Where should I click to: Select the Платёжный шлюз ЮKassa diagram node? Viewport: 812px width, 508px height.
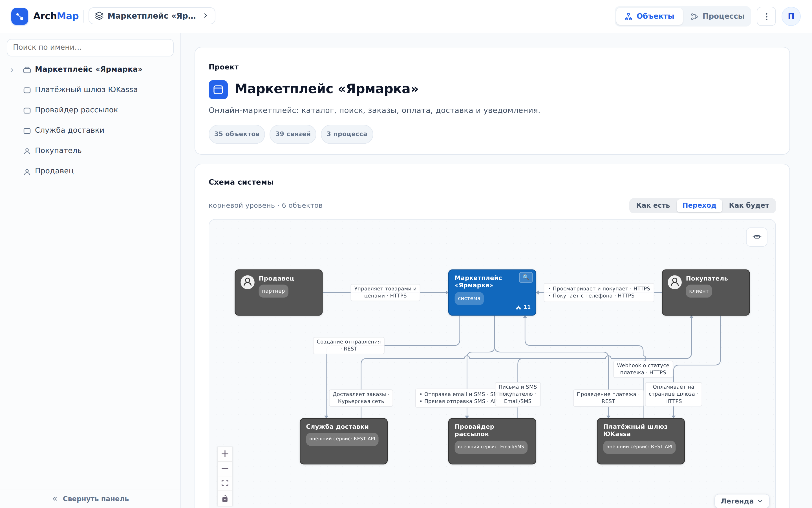point(641,441)
